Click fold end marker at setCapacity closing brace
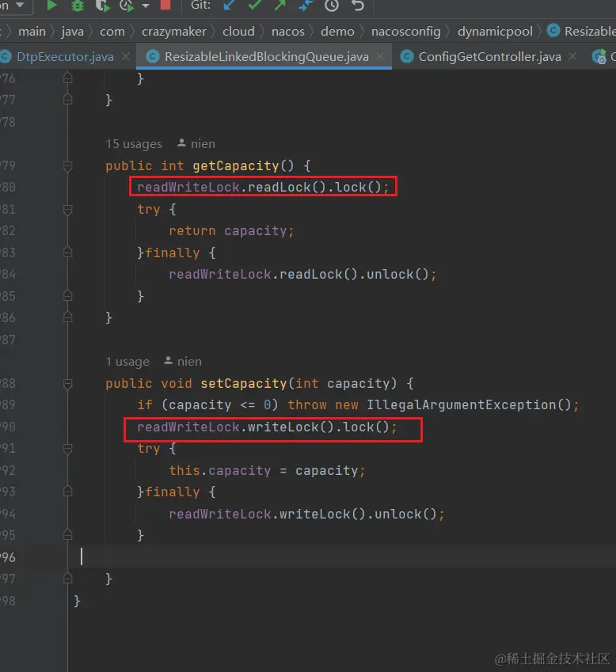Viewport: 616px width, 672px height. 67,579
